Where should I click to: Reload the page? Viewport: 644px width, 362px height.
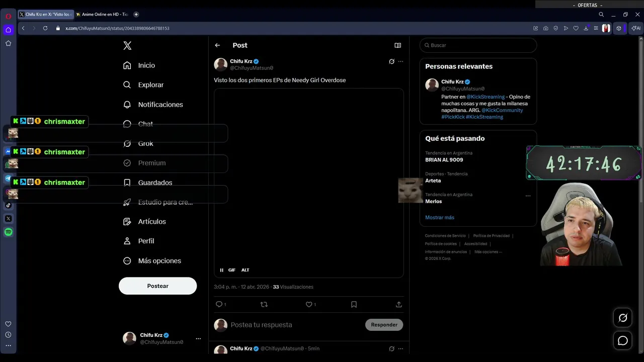coord(45,28)
